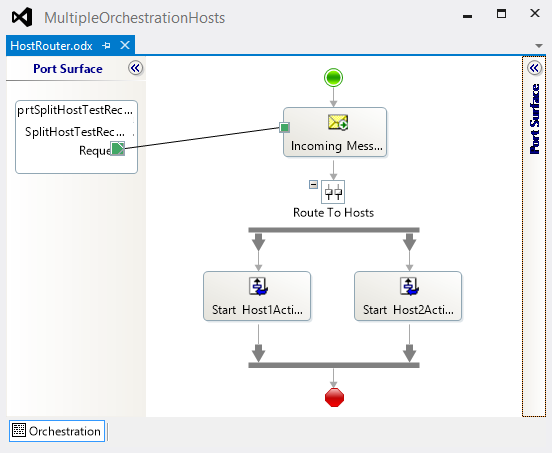This screenshot has width=552, height=453.
Task: Click the SplitHostTestRec... port type name
Action: [75, 132]
